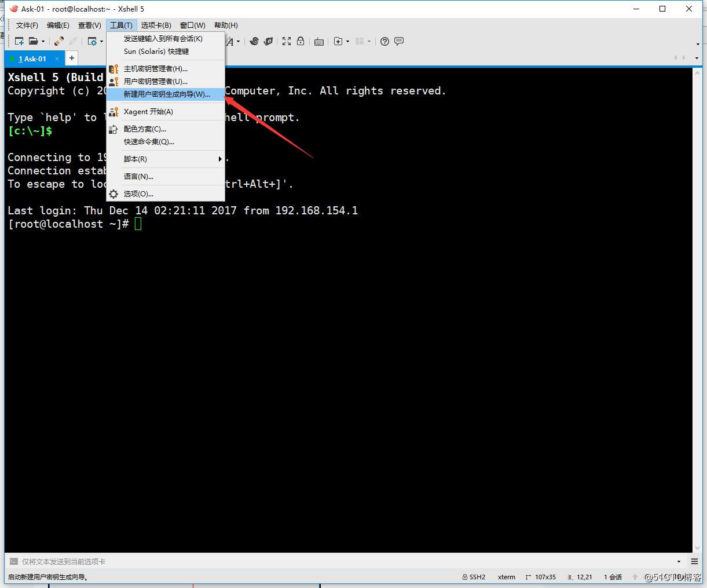The image size is (707, 588).
Task: Click tab bar scroll left arrow
Action: click(676, 58)
